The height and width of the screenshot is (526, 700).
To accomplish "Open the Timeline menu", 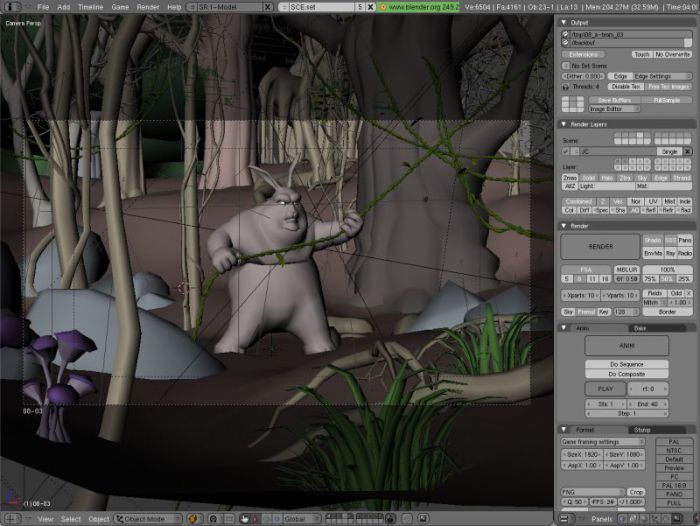I will [91, 7].
